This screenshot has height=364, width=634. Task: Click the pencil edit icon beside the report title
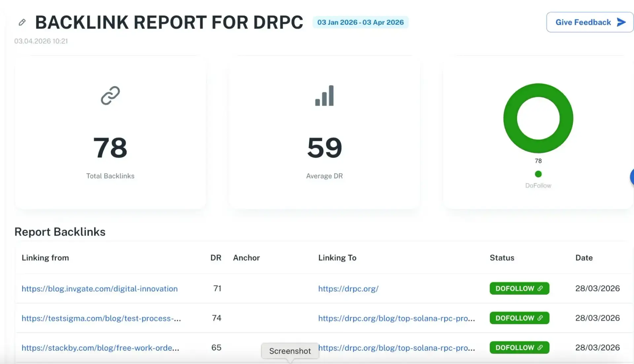coord(22,22)
